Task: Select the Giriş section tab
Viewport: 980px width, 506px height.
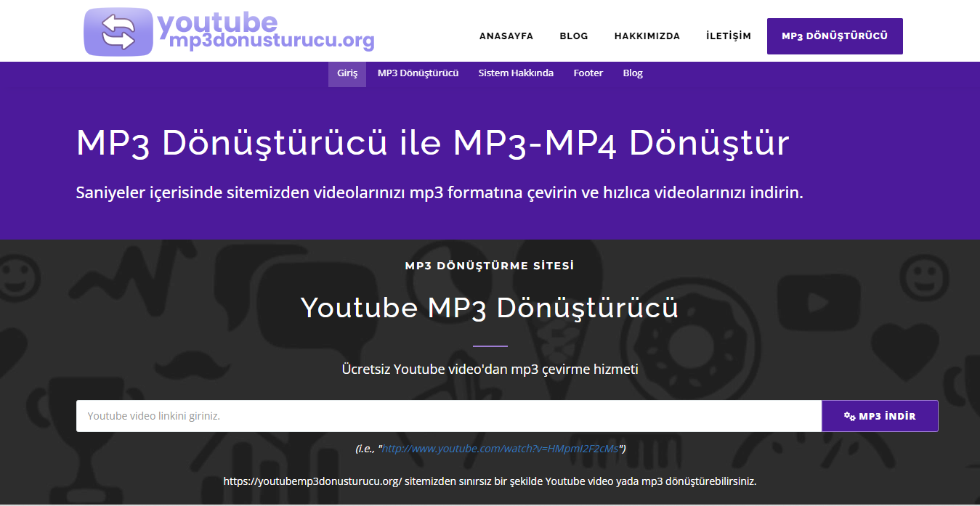Action: 347,73
